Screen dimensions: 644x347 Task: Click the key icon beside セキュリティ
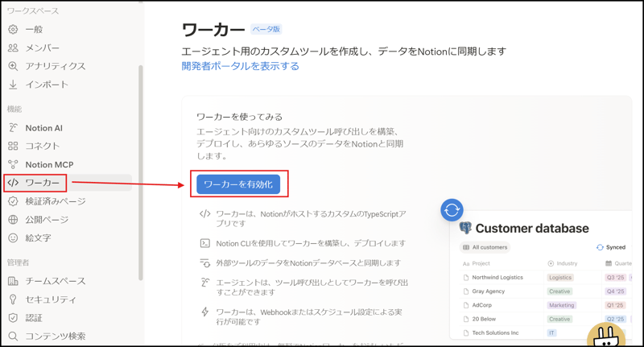pyautogui.click(x=13, y=299)
